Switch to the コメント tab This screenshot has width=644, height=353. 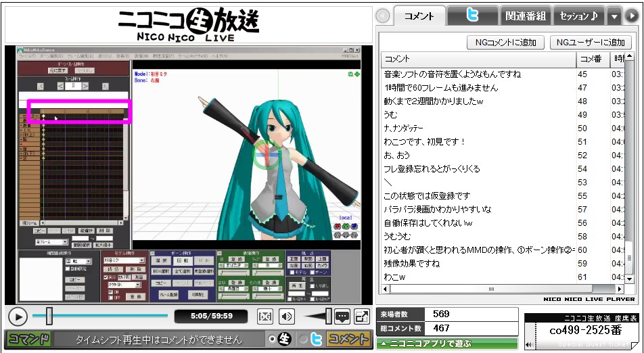[x=419, y=16]
